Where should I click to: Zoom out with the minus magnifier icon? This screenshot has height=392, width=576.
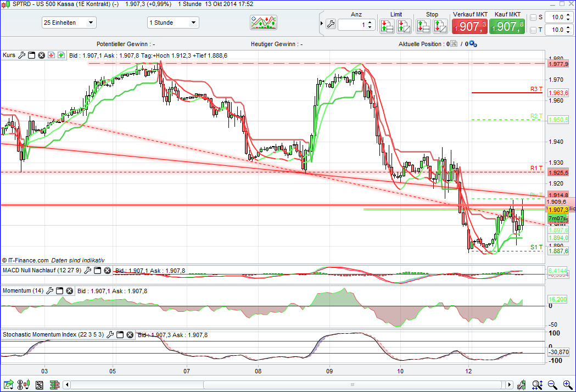pyautogui.click(x=551, y=385)
